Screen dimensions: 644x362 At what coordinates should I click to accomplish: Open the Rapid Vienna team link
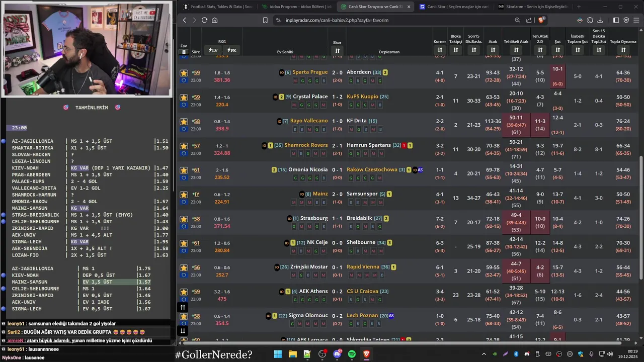point(363,267)
